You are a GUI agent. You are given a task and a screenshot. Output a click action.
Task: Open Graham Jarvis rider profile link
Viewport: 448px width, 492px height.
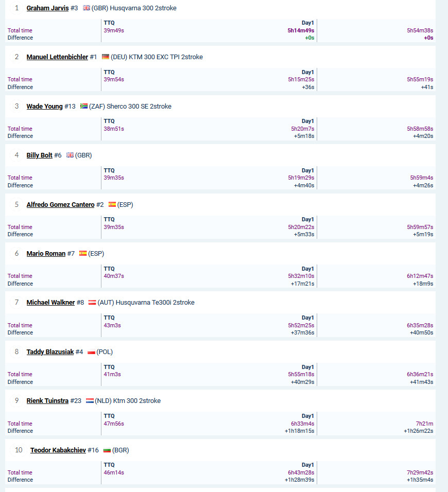47,8
